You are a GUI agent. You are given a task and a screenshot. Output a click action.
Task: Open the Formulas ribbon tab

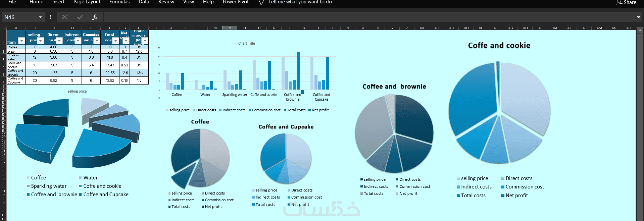point(119,2)
